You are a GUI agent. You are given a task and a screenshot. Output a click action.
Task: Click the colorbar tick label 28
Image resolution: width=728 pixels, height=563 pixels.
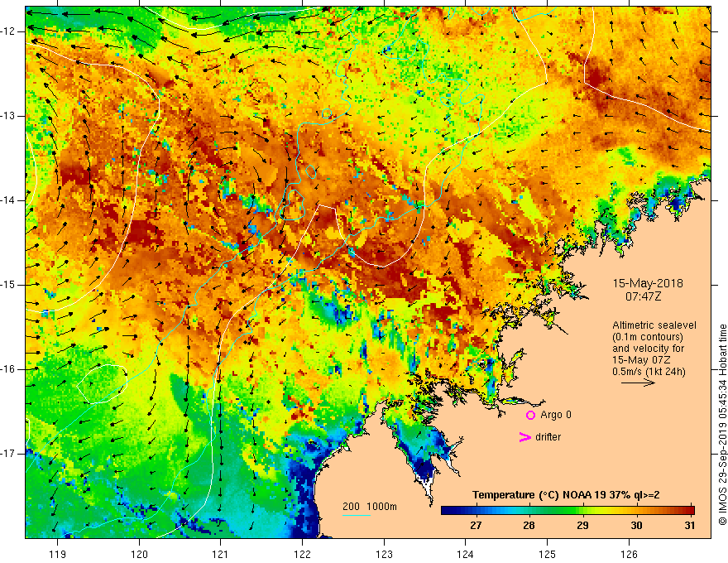[x=529, y=526]
